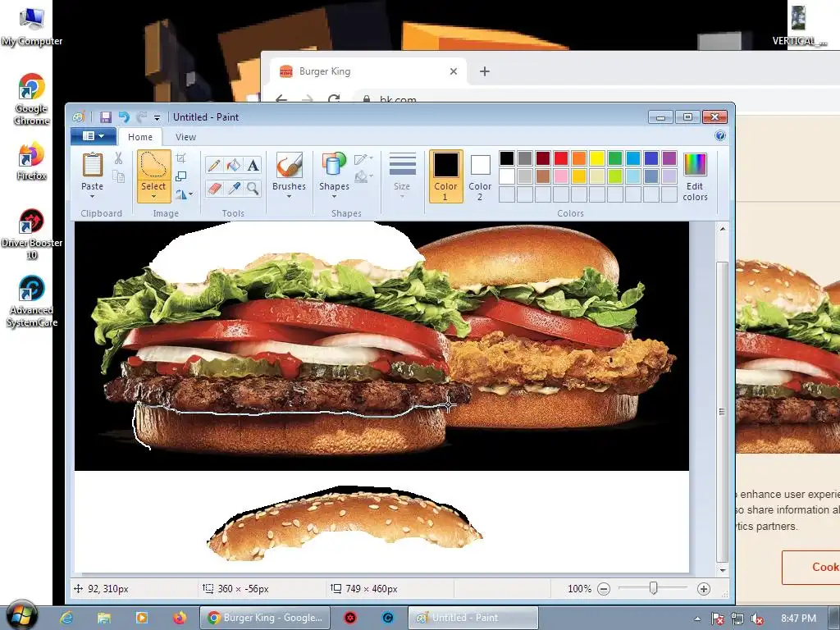Pick the purple color swatch
The height and width of the screenshot is (630, 840).
[x=669, y=158]
